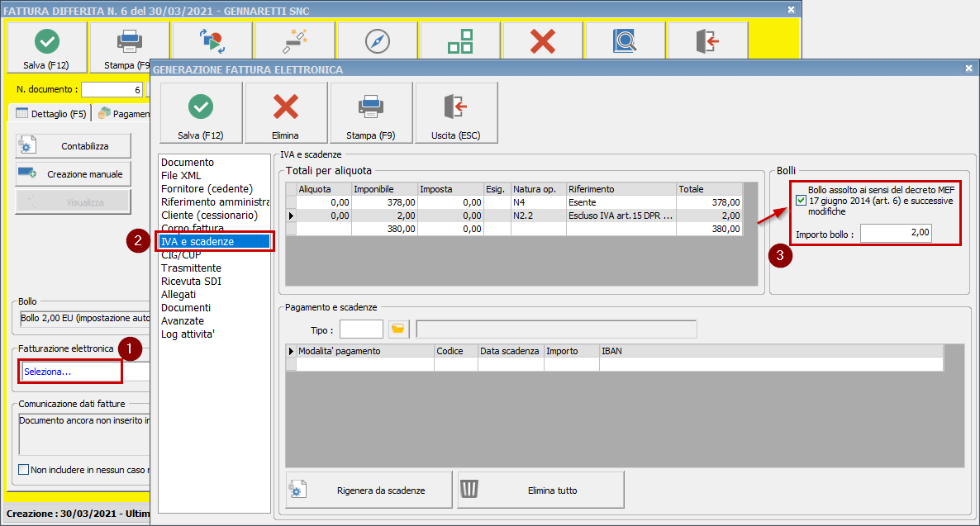Click the compass icon in back window toolbar
The width and height of the screenshot is (980, 526).
(377, 41)
